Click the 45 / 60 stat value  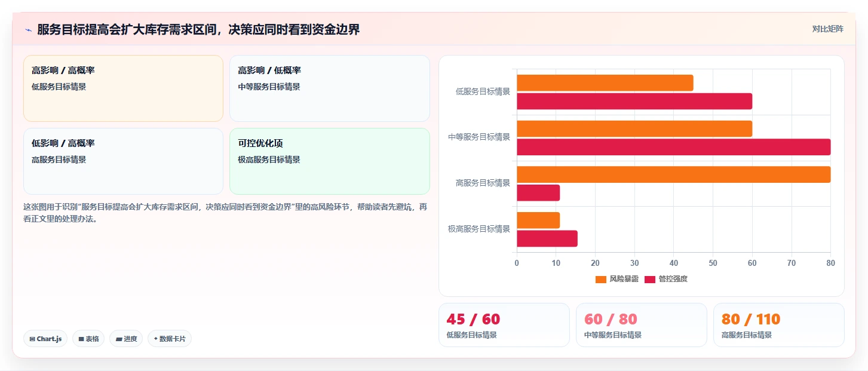473,319
